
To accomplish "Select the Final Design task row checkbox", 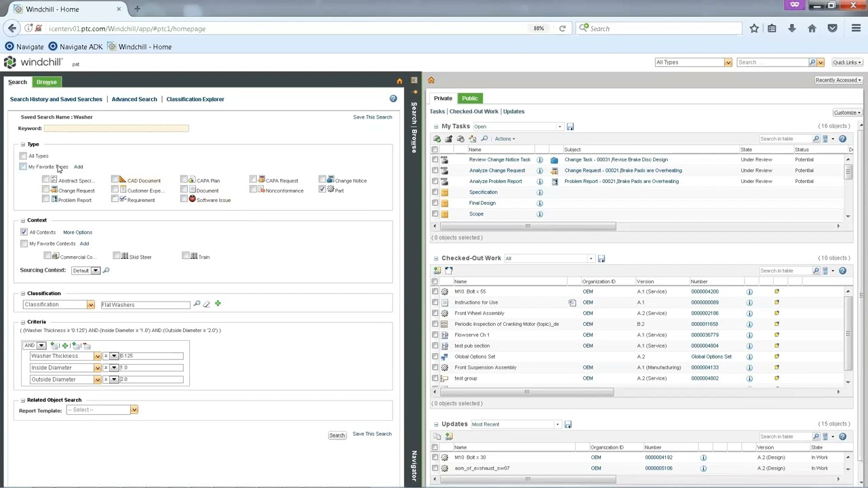I will 435,203.
